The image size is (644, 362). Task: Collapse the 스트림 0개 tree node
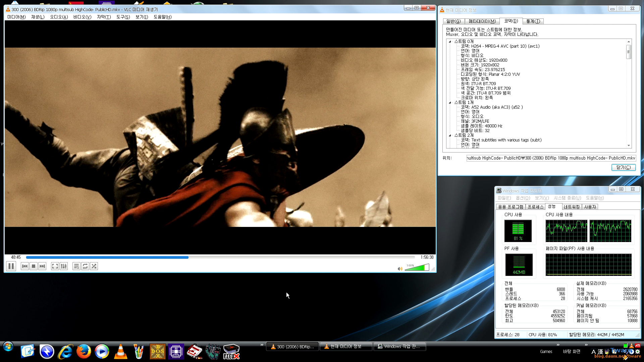coord(450,42)
